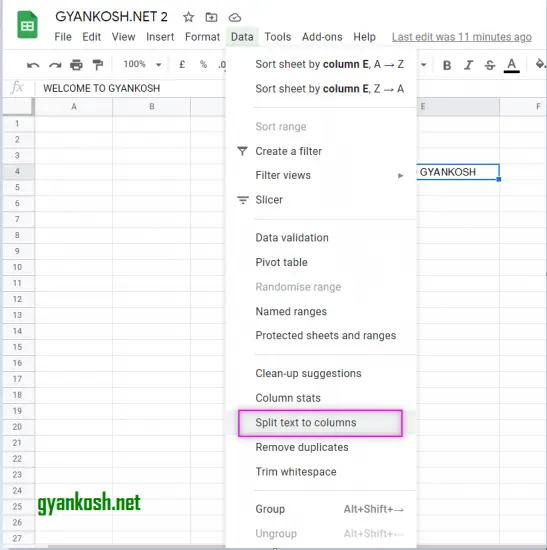Open the Add-ons menu
The width and height of the screenshot is (547, 550).
tap(322, 37)
